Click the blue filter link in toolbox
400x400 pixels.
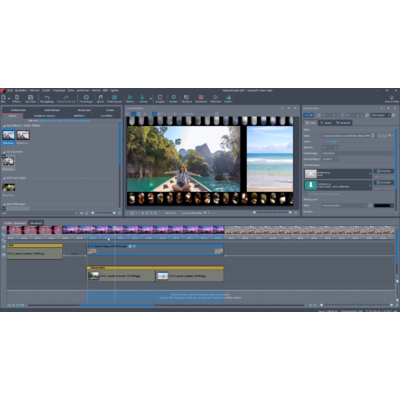pyautogui.click(x=65, y=120)
